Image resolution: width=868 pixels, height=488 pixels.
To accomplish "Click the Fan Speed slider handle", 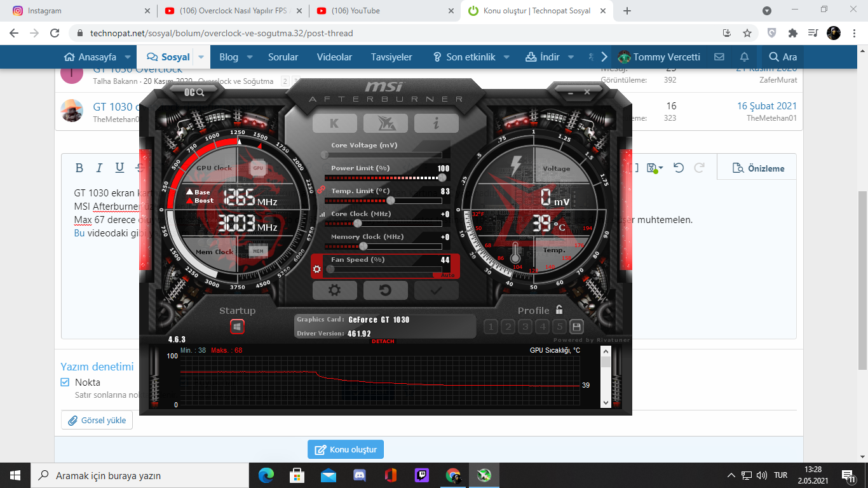I will [x=330, y=269].
